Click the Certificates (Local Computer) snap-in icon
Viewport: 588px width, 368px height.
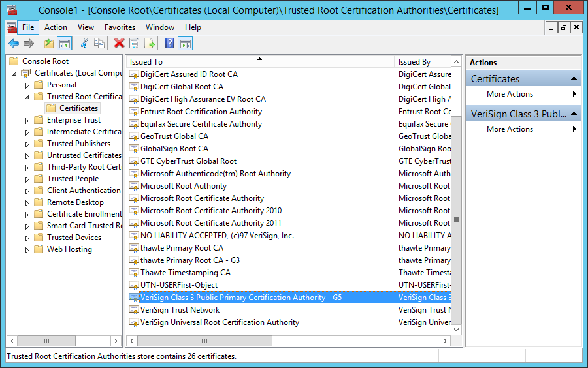click(26, 73)
